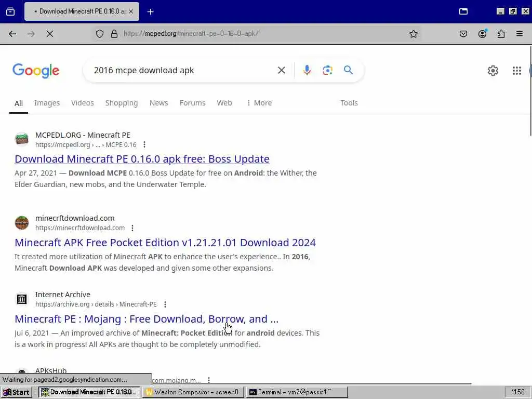This screenshot has height=399, width=532.
Task: Expand the More search filters dropdown
Action: tap(259, 103)
